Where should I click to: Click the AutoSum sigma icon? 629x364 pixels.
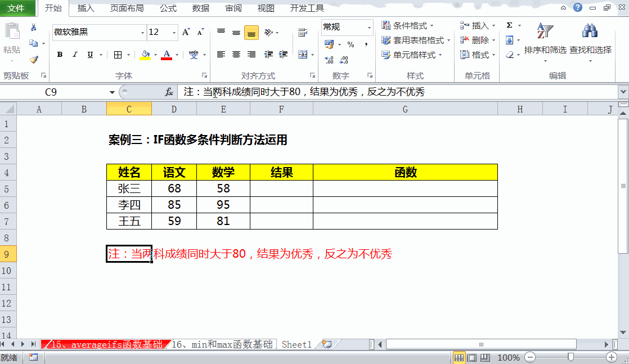(x=510, y=25)
